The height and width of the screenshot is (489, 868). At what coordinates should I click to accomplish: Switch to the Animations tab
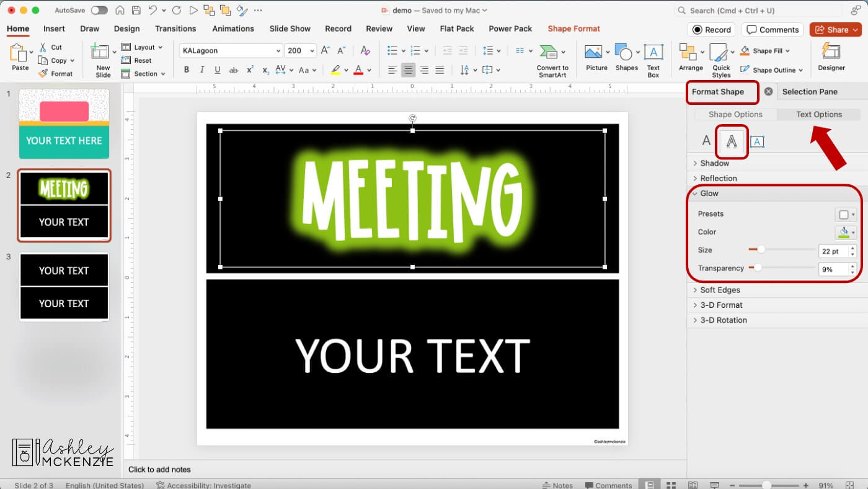click(x=233, y=29)
